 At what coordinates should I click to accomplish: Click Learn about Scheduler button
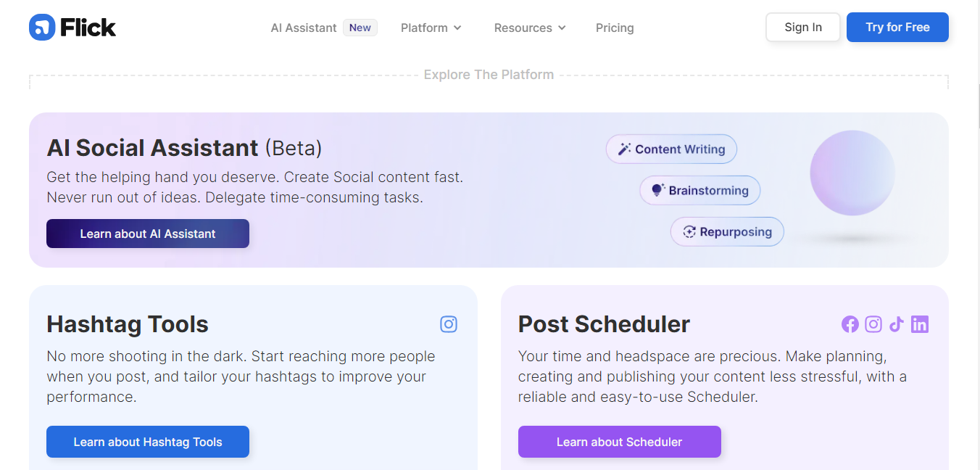point(620,442)
